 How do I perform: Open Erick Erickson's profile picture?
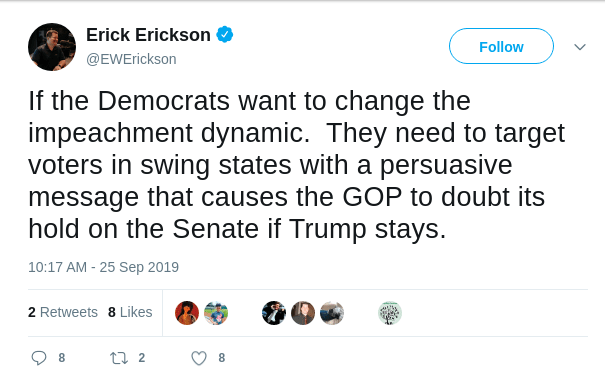(52, 47)
